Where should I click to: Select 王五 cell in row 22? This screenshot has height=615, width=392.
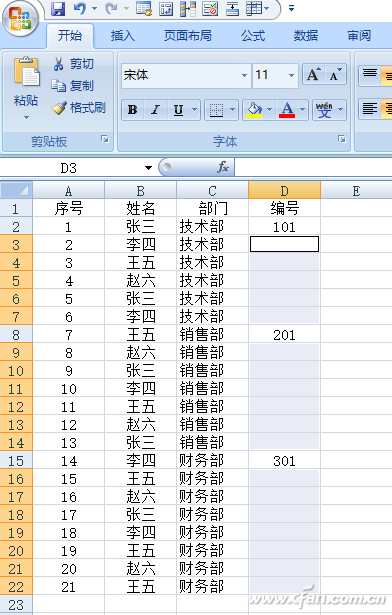click(x=140, y=587)
